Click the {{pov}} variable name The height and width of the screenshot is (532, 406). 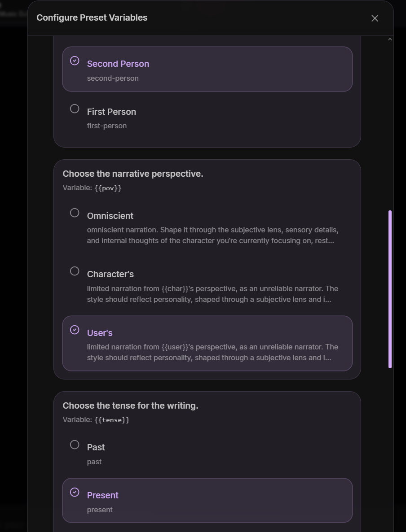click(x=108, y=188)
